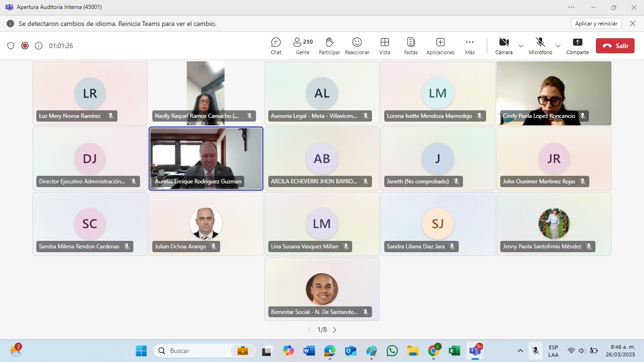This screenshot has width=644, height=362.
Task: Open Excel from the Windows taskbar
Action: pyautogui.click(x=454, y=351)
